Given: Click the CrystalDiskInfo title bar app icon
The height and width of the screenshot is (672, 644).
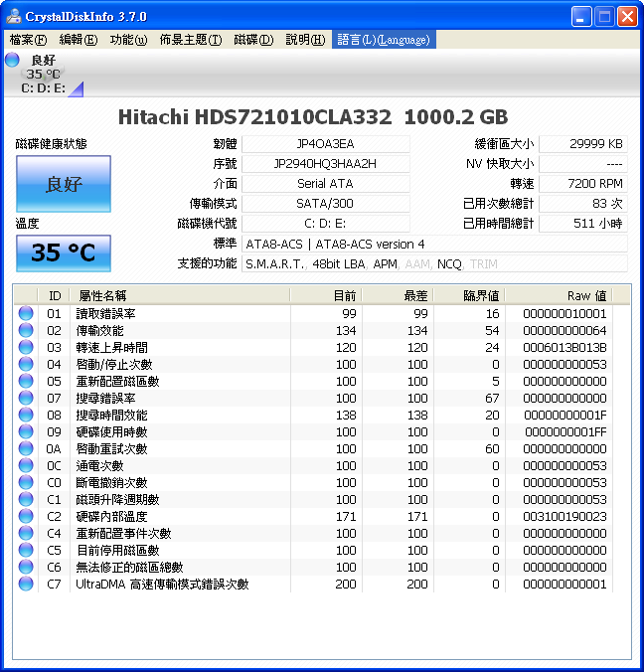Looking at the screenshot, I should pos(14,16).
